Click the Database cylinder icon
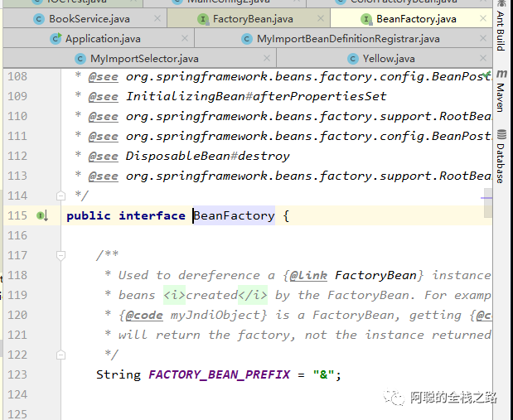 501,134
